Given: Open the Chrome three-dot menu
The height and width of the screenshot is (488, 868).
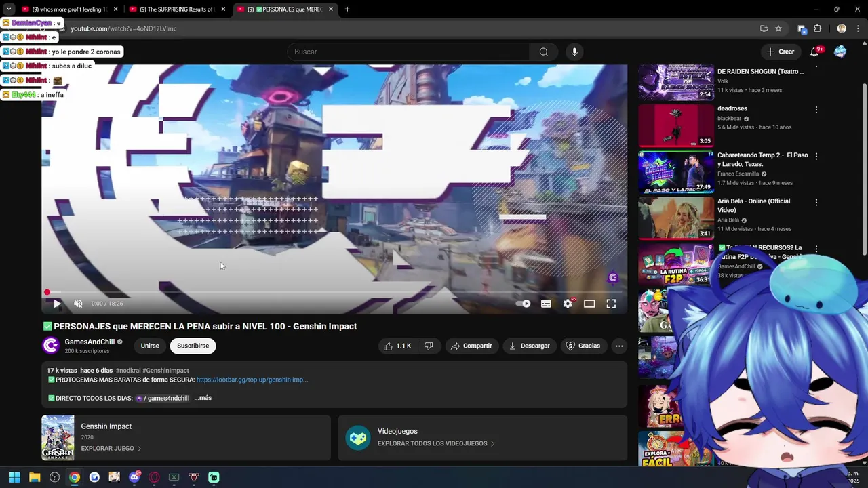Looking at the screenshot, I should click(x=858, y=28).
